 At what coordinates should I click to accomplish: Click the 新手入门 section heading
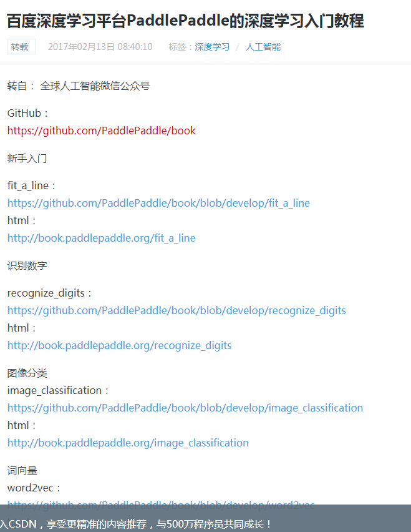click(27, 159)
